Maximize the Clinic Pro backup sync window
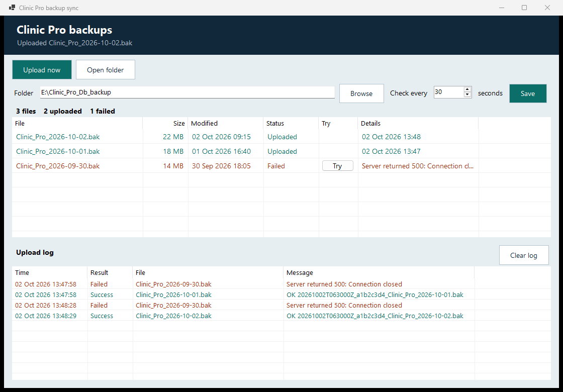The height and width of the screenshot is (392, 563). 524,8
